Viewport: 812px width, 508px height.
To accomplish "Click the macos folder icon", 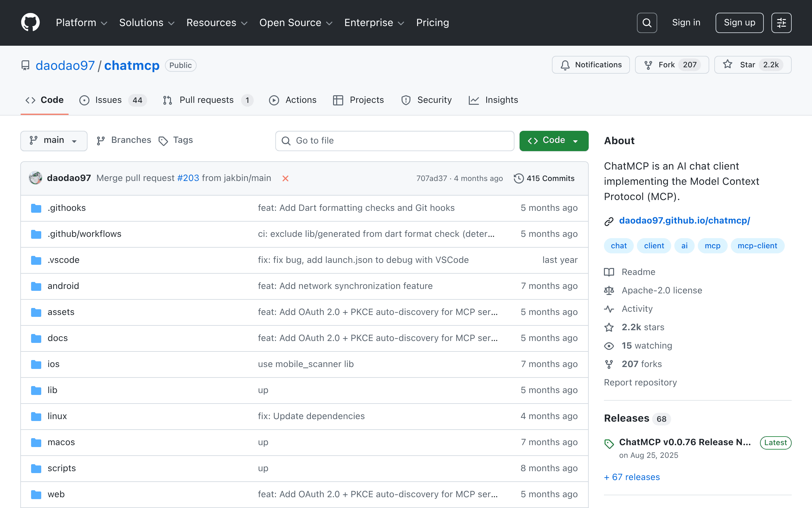I will (x=36, y=443).
